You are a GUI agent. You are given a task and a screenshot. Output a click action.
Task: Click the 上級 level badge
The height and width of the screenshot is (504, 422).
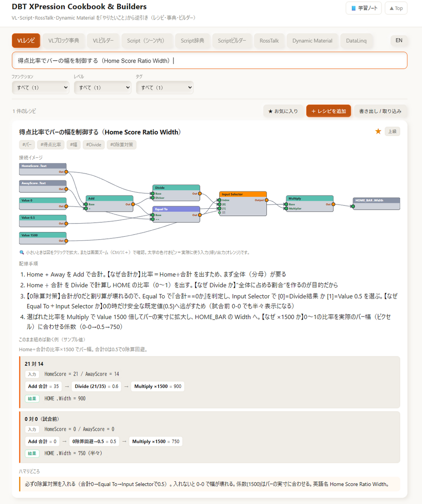(392, 131)
